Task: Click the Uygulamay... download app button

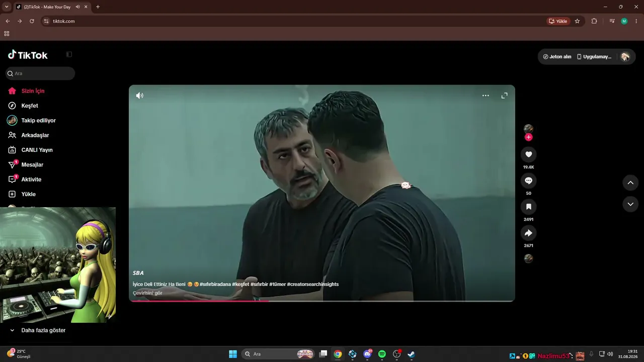Action: point(594,57)
